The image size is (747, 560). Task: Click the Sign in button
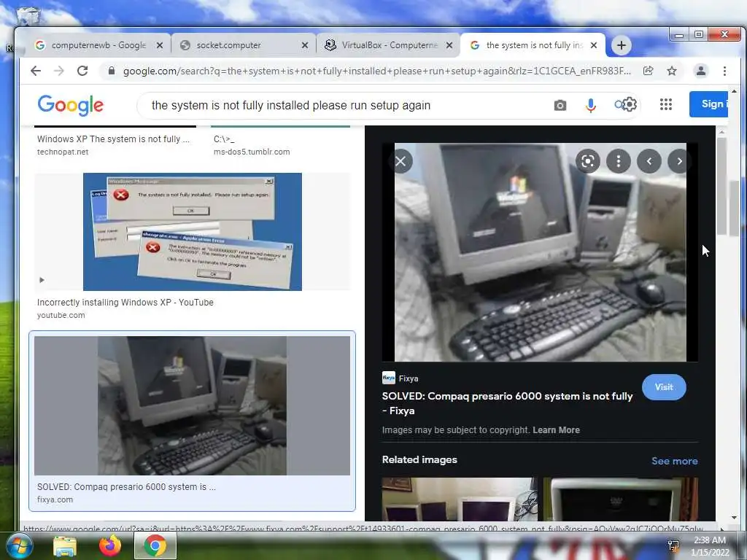(x=709, y=104)
